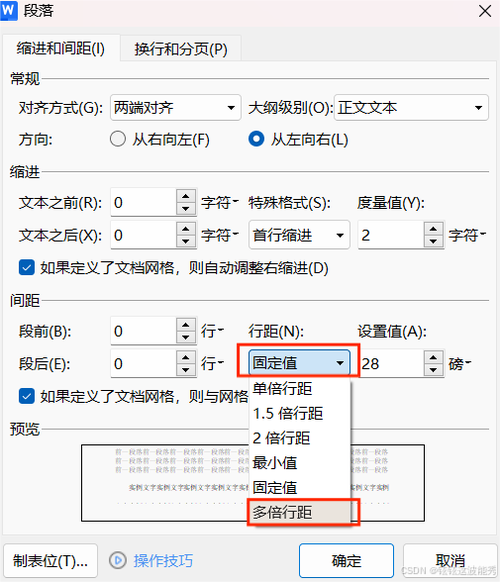The width and height of the screenshot is (500, 582).
Task: Decrease 文本之前 indent value
Action: tap(186, 209)
